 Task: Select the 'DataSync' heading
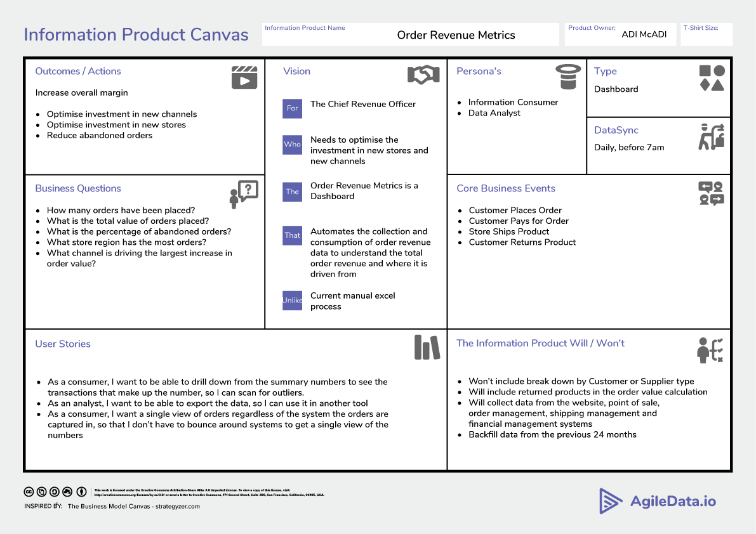616,130
